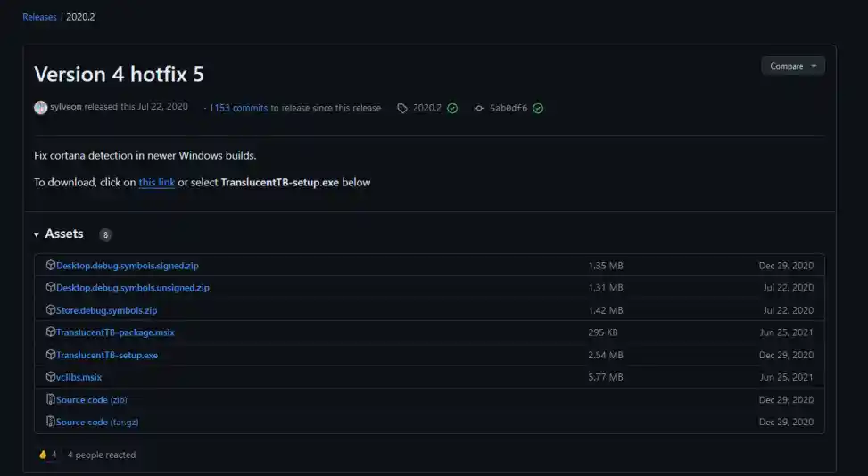Click the 1.42 MB size value
868x476 pixels.
coord(606,310)
